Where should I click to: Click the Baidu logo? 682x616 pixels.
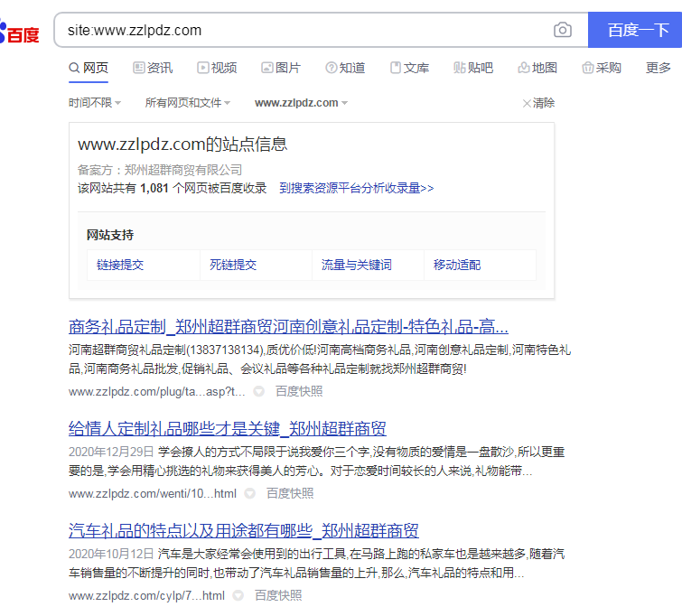(x=20, y=34)
